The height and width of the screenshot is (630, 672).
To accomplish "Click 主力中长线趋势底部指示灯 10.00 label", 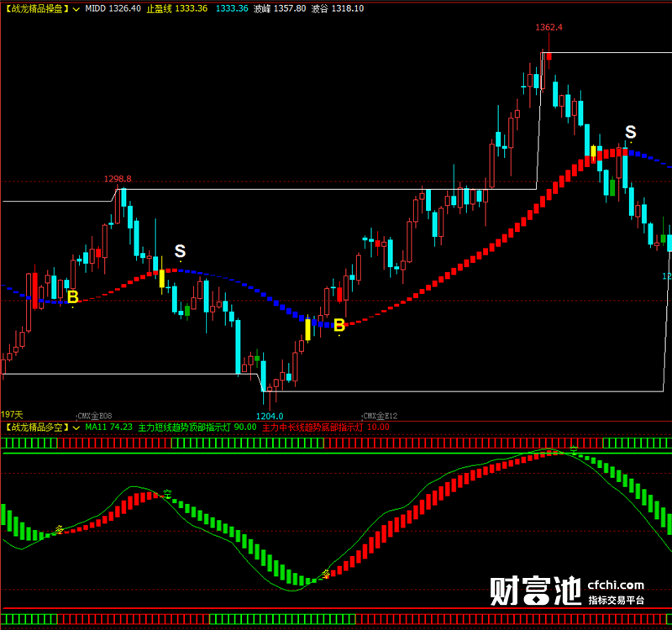I will click(326, 428).
